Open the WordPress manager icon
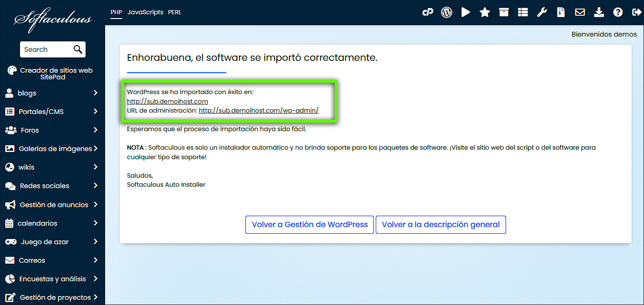The height and width of the screenshot is (305, 644). tap(447, 12)
